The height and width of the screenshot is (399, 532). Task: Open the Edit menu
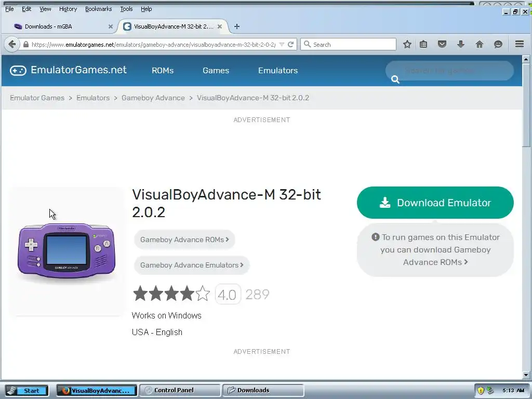click(26, 9)
